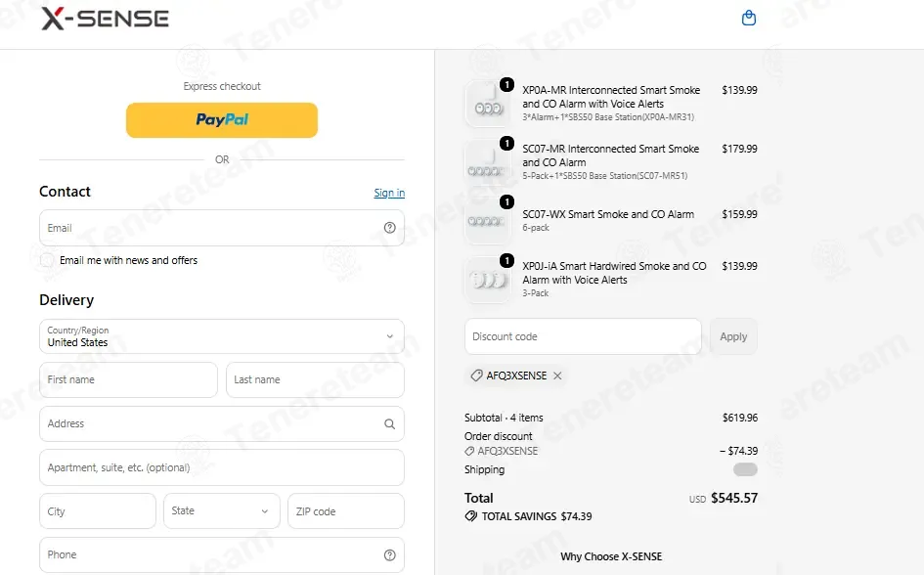The width and height of the screenshot is (924, 575).
Task: Click the Express checkout label
Action: (222, 86)
